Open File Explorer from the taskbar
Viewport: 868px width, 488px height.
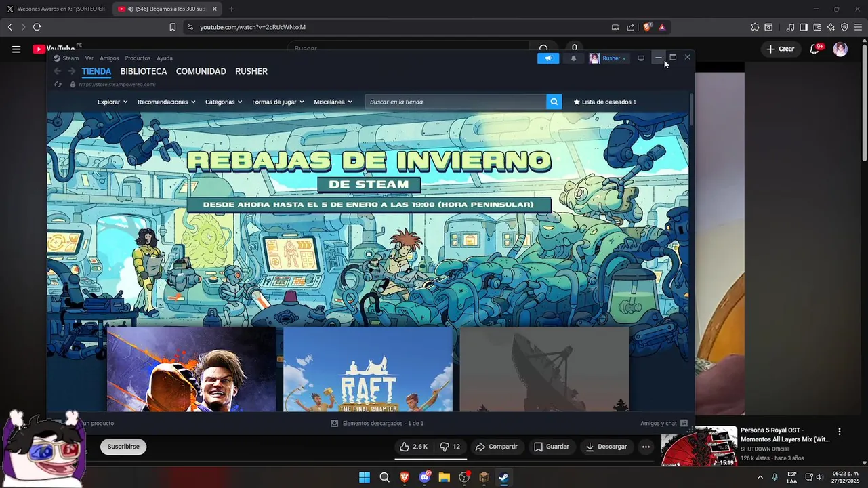(x=444, y=477)
